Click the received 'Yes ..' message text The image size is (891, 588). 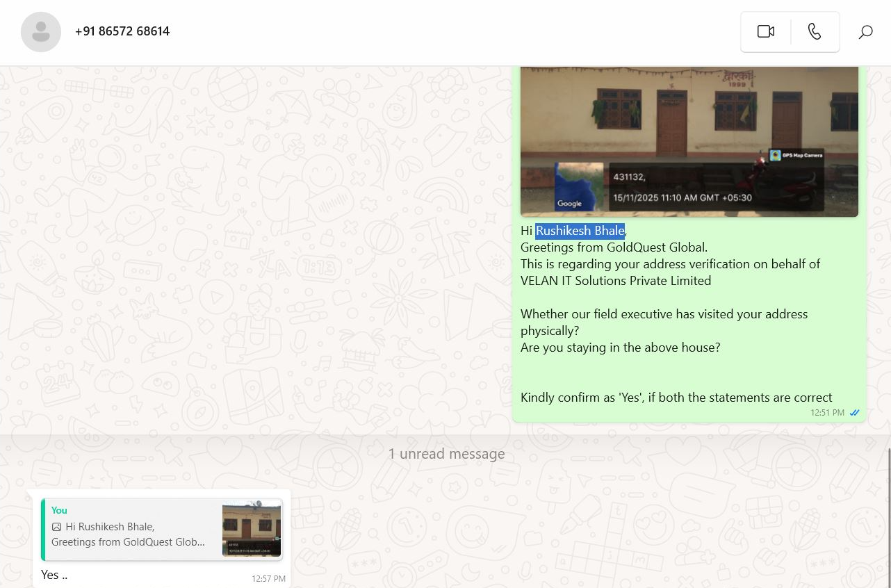(x=54, y=575)
